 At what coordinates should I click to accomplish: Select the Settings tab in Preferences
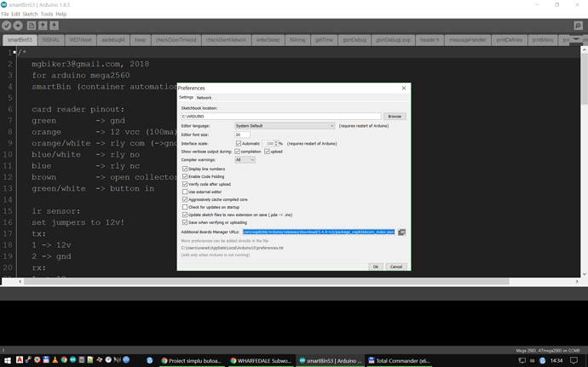pyautogui.click(x=186, y=97)
